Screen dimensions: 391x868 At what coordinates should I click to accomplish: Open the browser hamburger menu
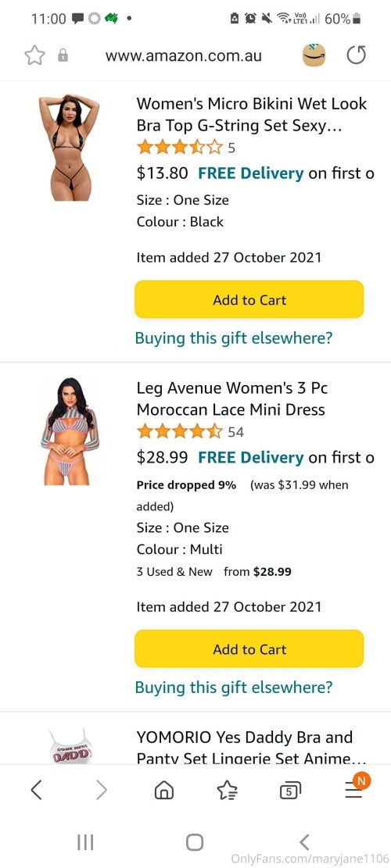pyautogui.click(x=354, y=788)
